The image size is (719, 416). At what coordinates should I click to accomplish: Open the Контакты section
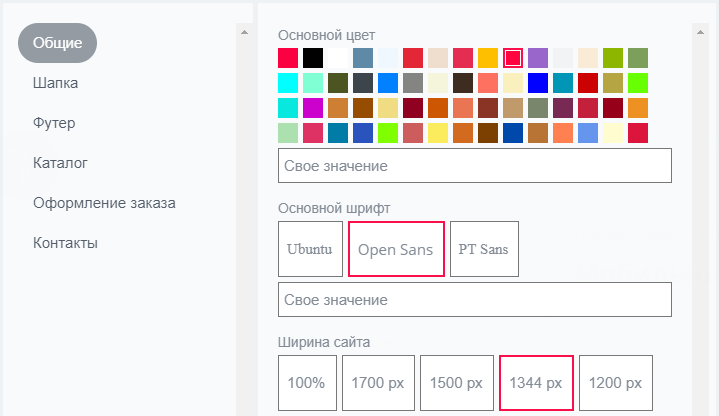(65, 243)
